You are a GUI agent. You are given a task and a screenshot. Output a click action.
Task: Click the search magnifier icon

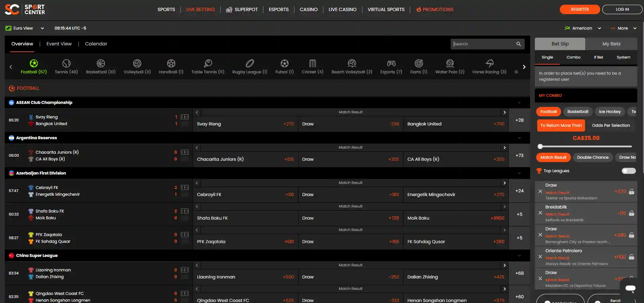click(x=518, y=44)
